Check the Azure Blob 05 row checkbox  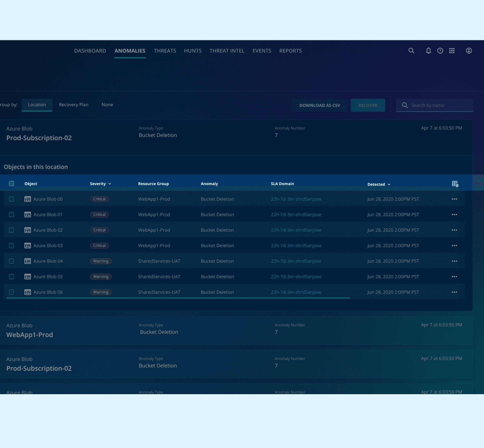pos(11,277)
